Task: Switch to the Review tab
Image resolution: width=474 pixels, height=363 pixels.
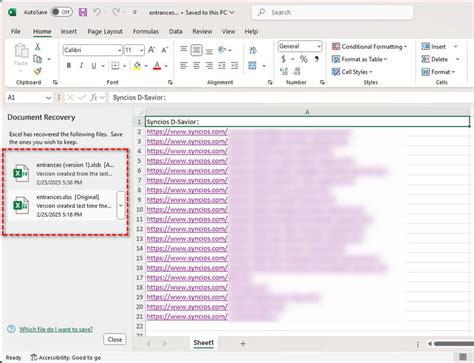Action: point(202,31)
